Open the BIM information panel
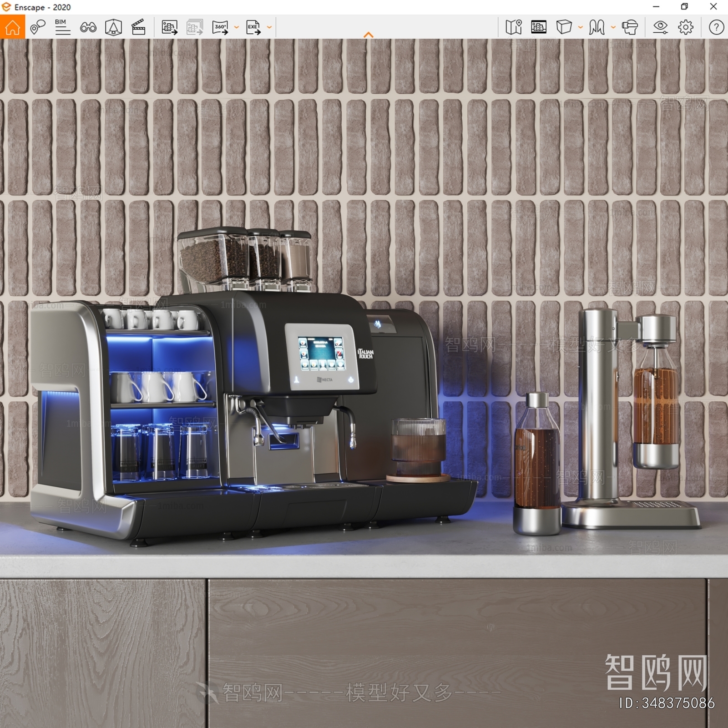 62,27
